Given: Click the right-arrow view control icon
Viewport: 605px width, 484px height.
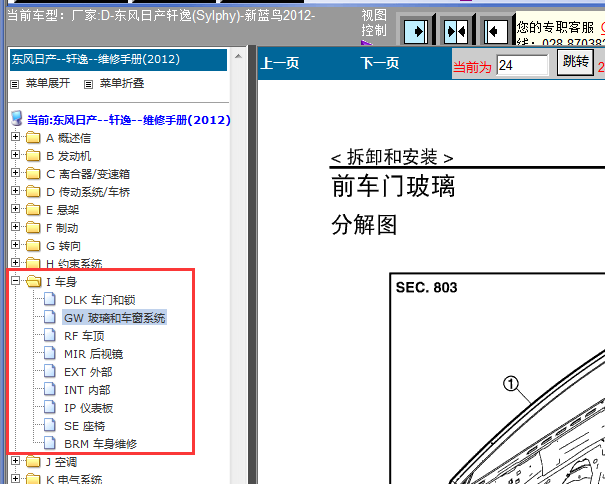Looking at the screenshot, I should (x=416, y=31).
